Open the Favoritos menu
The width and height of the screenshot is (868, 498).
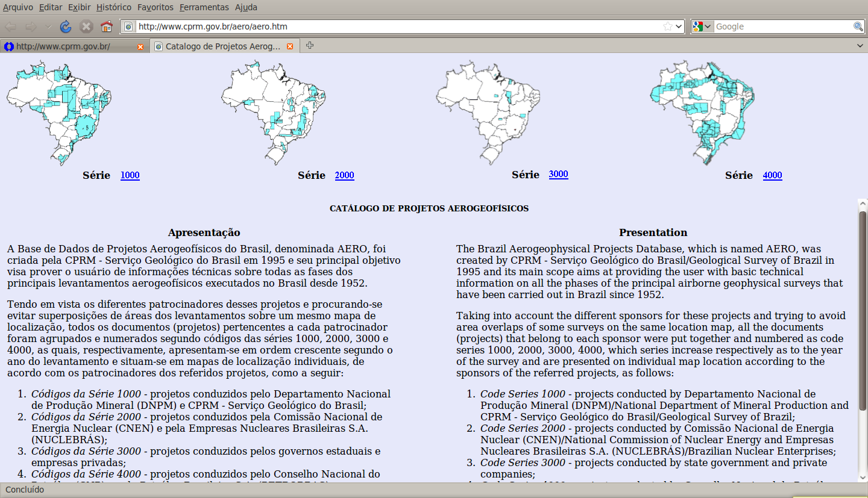point(156,7)
